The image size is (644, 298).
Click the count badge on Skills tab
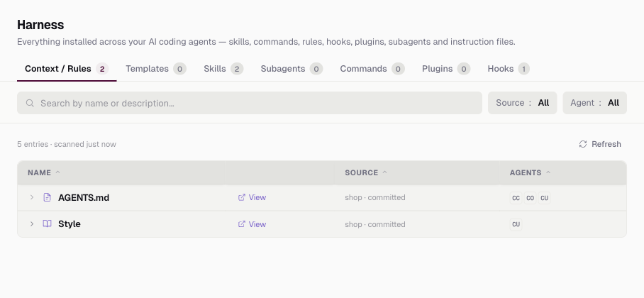pyautogui.click(x=237, y=69)
